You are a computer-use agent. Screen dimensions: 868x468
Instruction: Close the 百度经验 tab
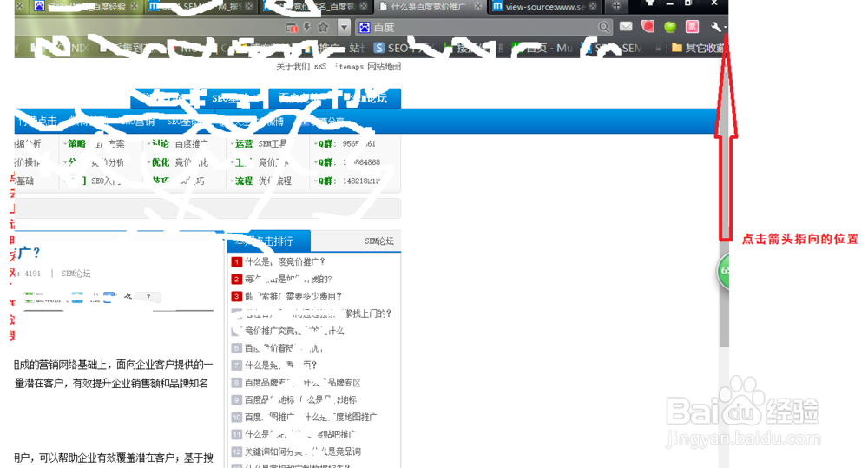134,6
